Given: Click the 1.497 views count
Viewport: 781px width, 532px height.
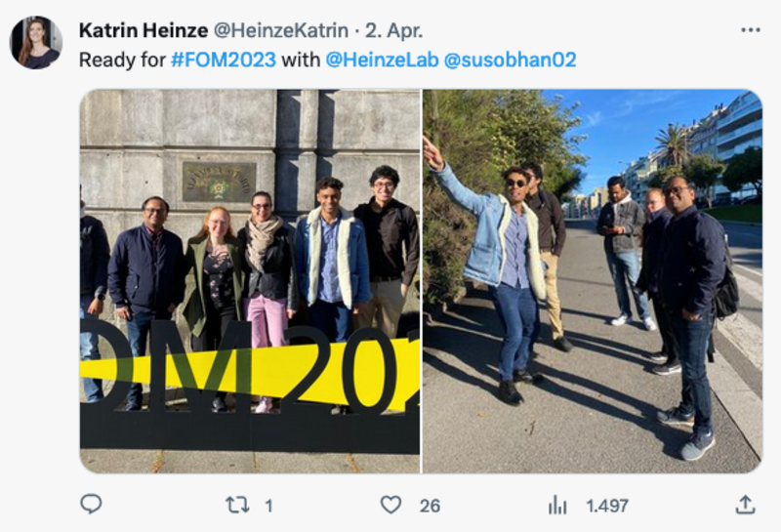Looking at the screenshot, I should click(x=607, y=506).
